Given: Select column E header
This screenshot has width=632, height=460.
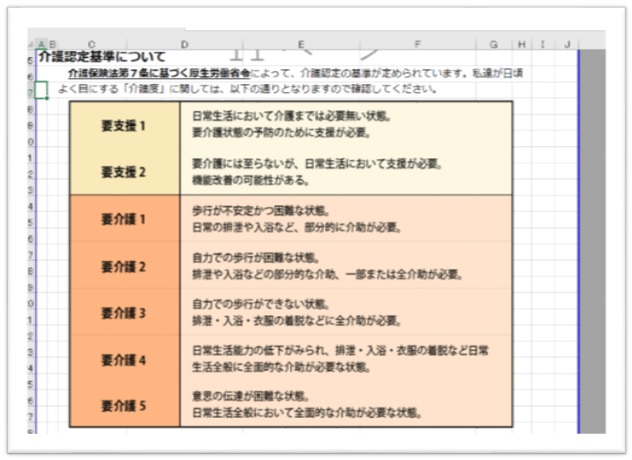Looking at the screenshot, I should point(301,44).
